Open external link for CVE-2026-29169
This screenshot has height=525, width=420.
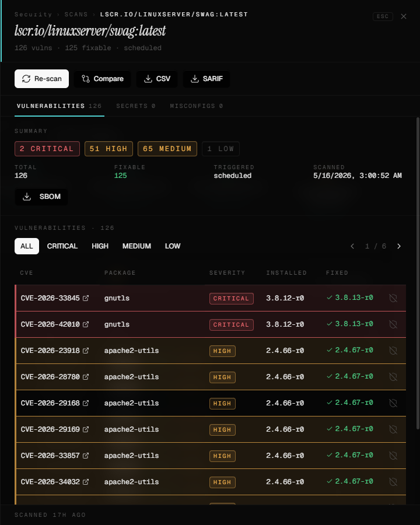[x=86, y=429]
